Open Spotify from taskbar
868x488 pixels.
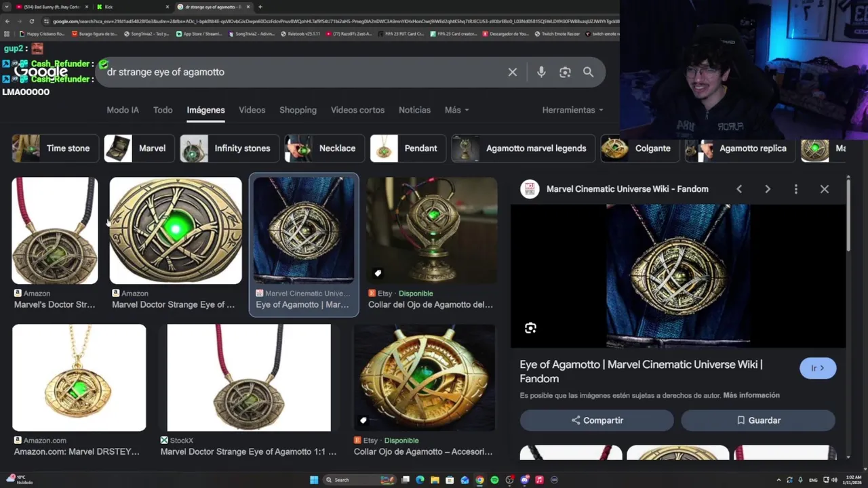494,480
